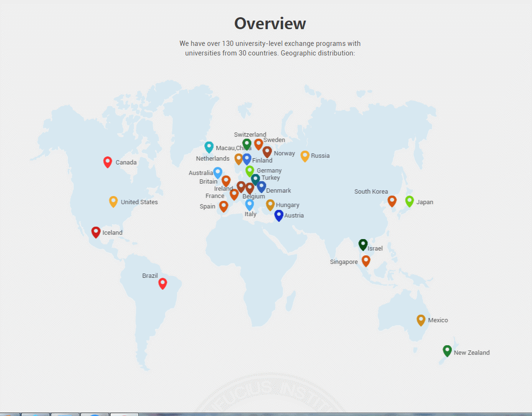Select the teal Macau, China pin
Viewport: 532px width, 416px height.
pyautogui.click(x=209, y=147)
